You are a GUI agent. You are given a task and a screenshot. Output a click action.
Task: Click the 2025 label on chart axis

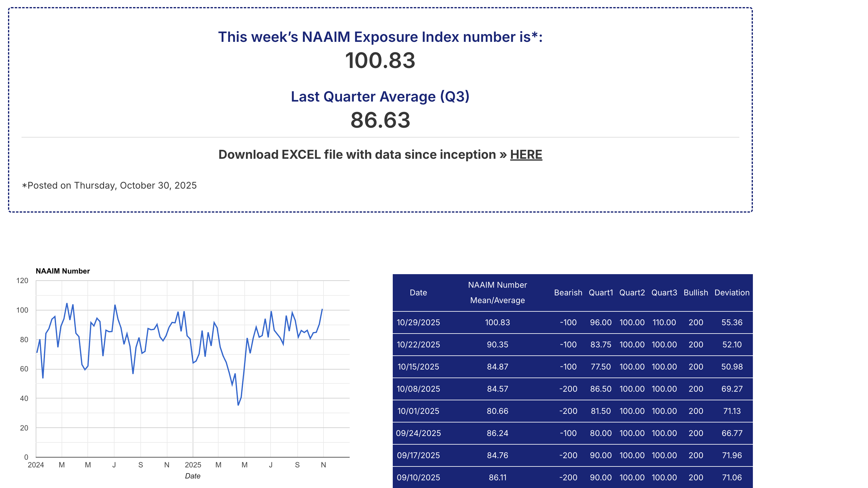click(193, 465)
